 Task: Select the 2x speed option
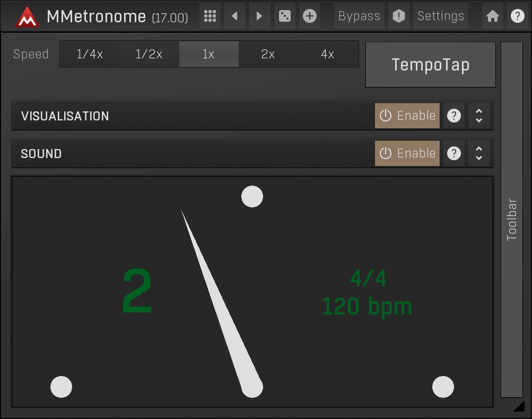point(268,54)
